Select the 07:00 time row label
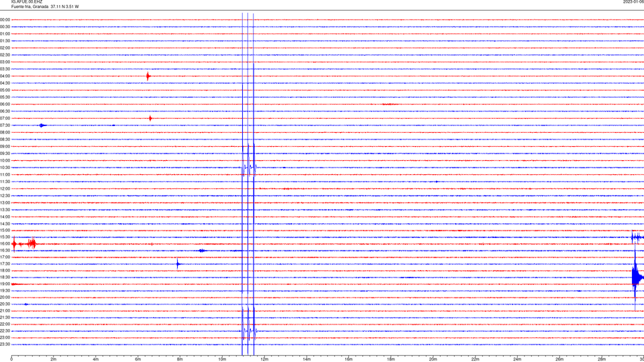This screenshot has width=644, height=362. [x=5, y=118]
